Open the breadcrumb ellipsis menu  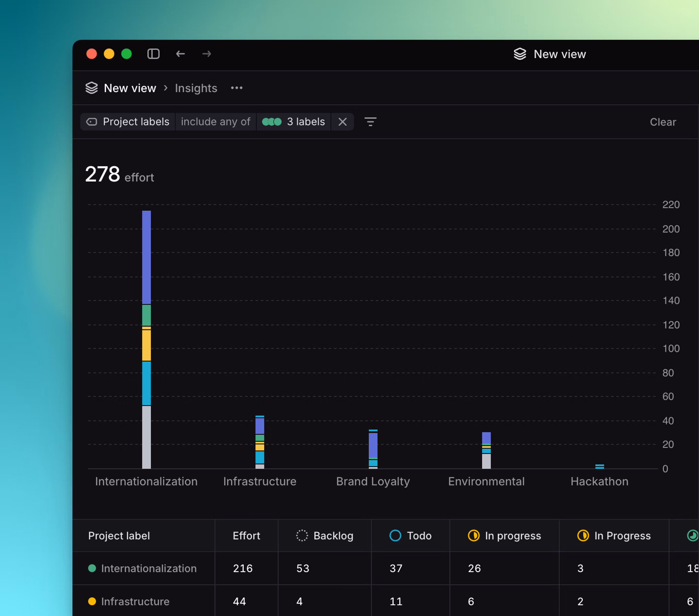click(x=236, y=88)
